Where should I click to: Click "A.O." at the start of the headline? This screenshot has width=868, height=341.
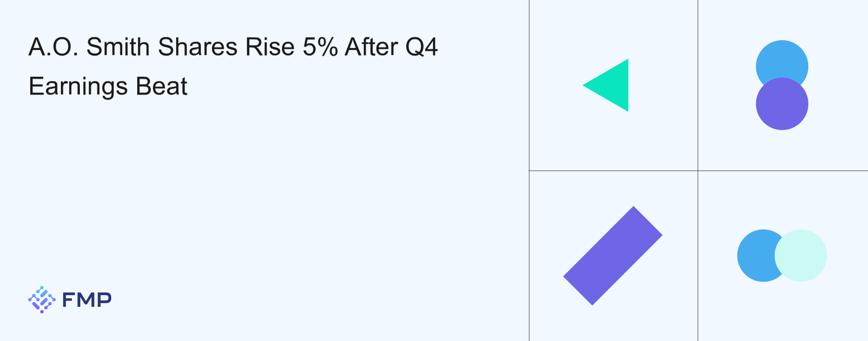point(53,46)
